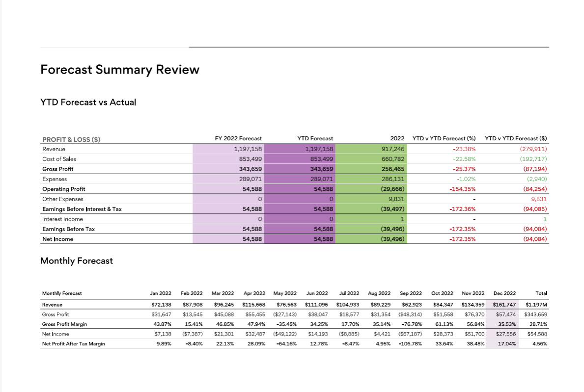The width and height of the screenshot is (584, 392).
Task: Select the FY 2022 Forecast column header
Action: point(238,139)
